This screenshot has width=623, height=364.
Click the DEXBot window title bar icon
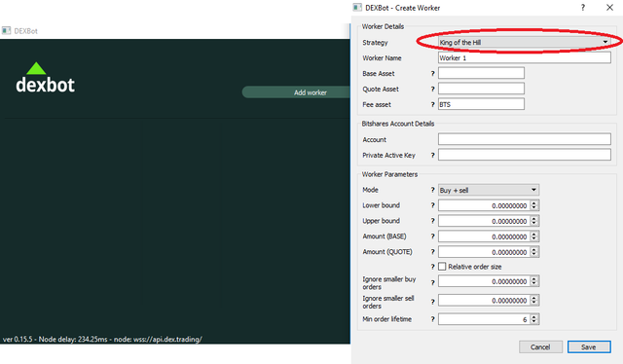[6, 30]
